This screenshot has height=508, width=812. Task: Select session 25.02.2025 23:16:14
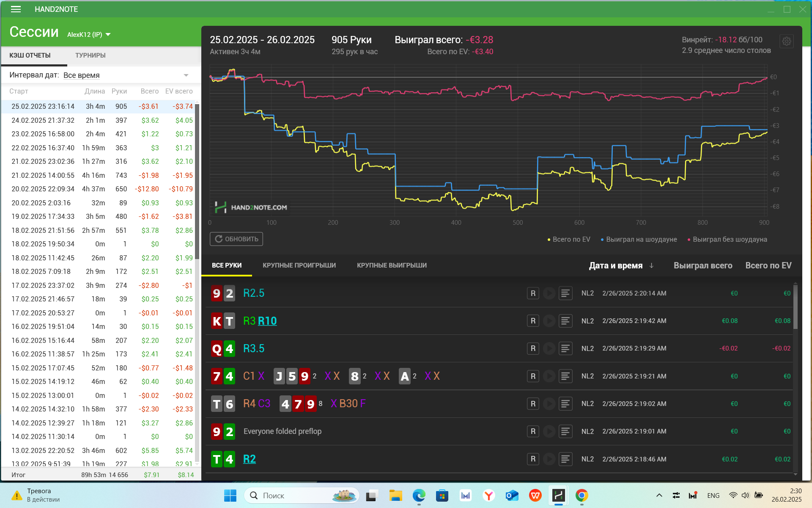[98, 107]
